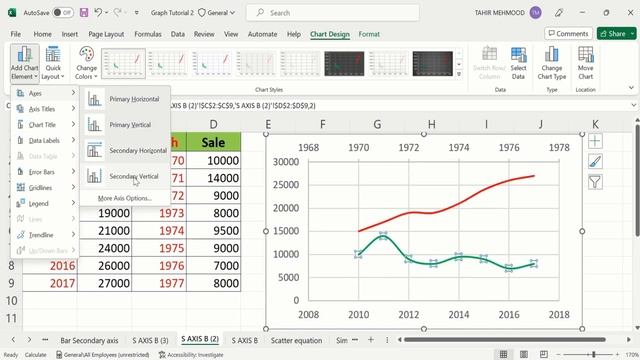
Task: Switch to the S AXIS B (3) sheet
Action: coord(150,340)
